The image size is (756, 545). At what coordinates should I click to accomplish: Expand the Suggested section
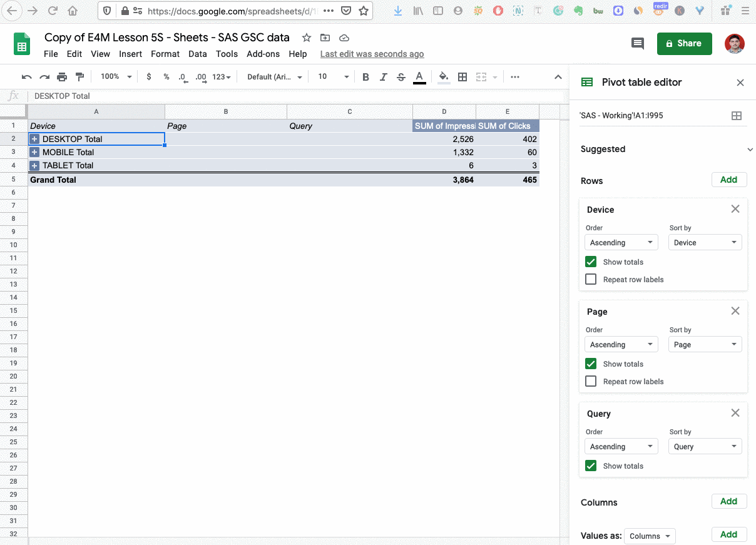(750, 150)
